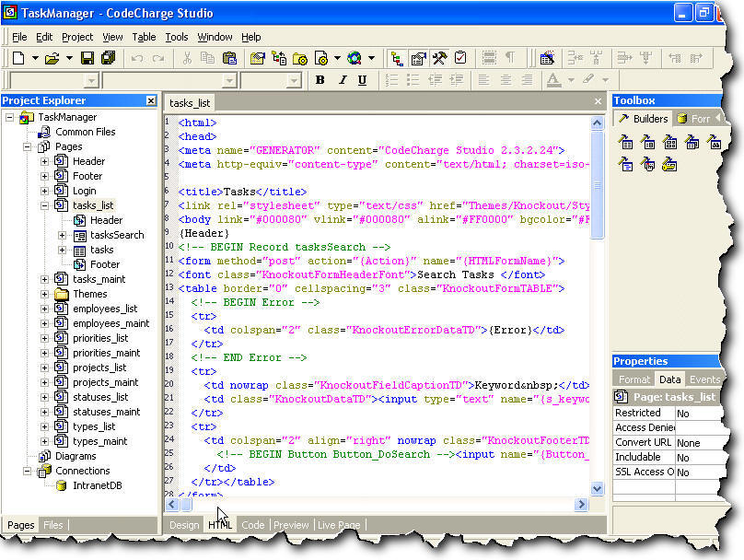Click the Italic formatting button
This screenshot has width=744, height=560.
(342, 80)
